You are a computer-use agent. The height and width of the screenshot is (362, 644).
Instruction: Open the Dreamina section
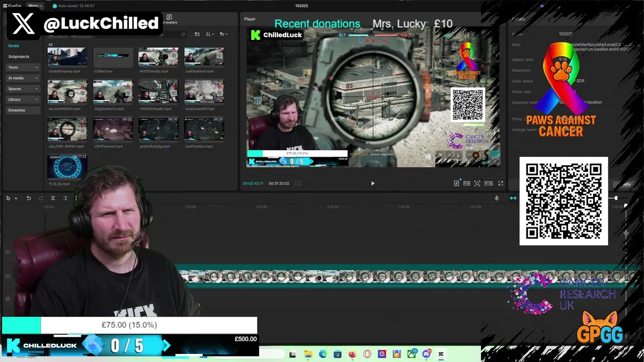pos(24,110)
